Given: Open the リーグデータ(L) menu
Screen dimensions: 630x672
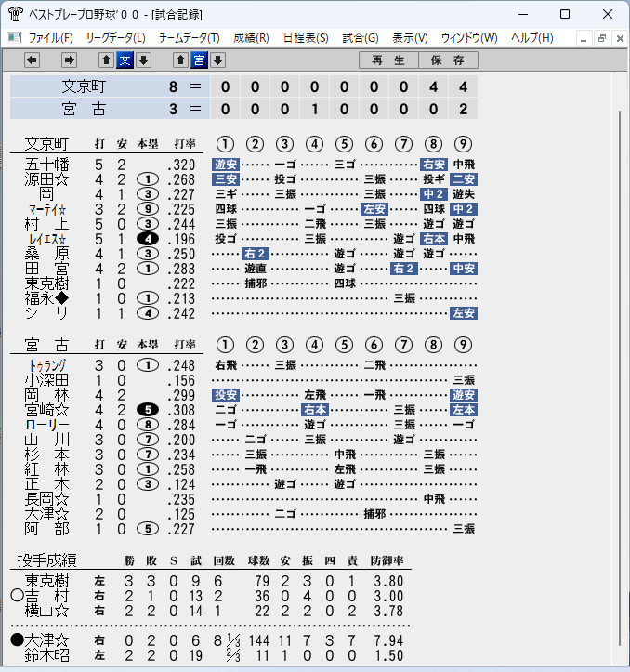Looking at the screenshot, I should (x=116, y=38).
